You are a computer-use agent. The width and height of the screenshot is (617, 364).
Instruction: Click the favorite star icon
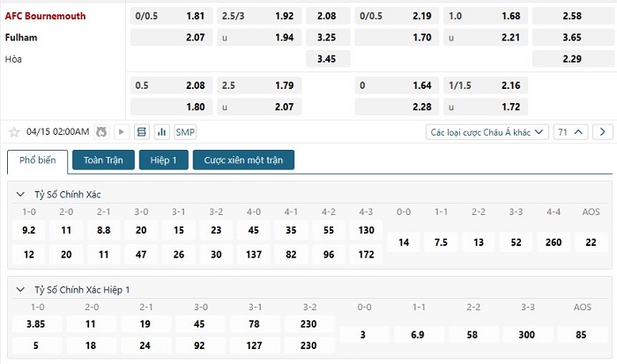(x=14, y=132)
